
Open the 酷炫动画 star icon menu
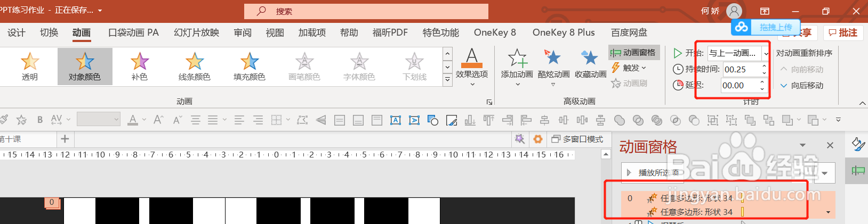point(553,67)
